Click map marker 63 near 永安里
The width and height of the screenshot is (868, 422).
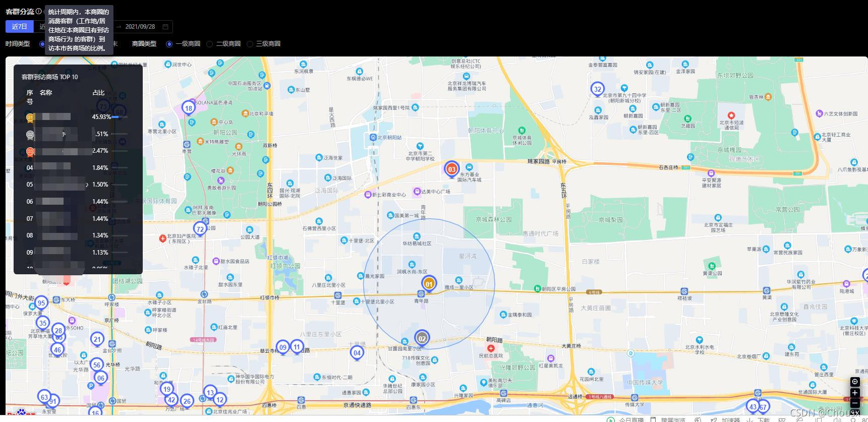click(x=44, y=397)
